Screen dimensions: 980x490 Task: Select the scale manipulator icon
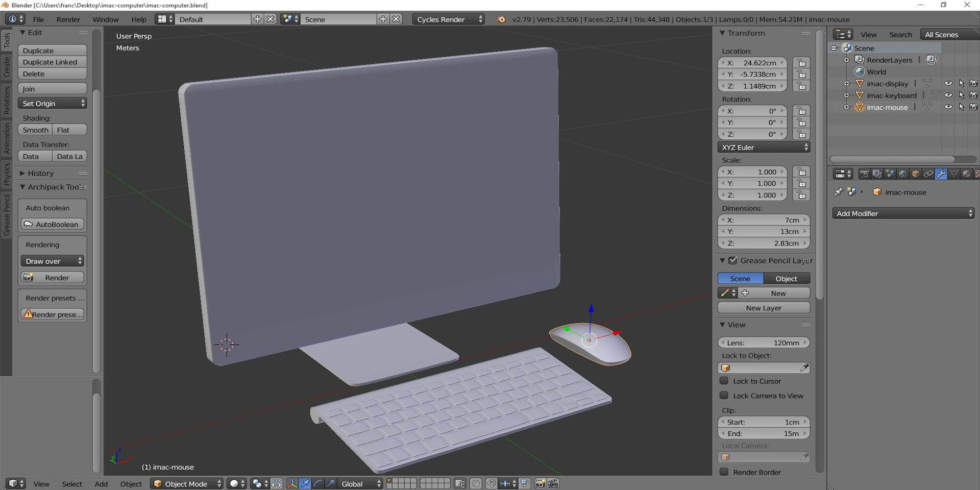tap(330, 483)
